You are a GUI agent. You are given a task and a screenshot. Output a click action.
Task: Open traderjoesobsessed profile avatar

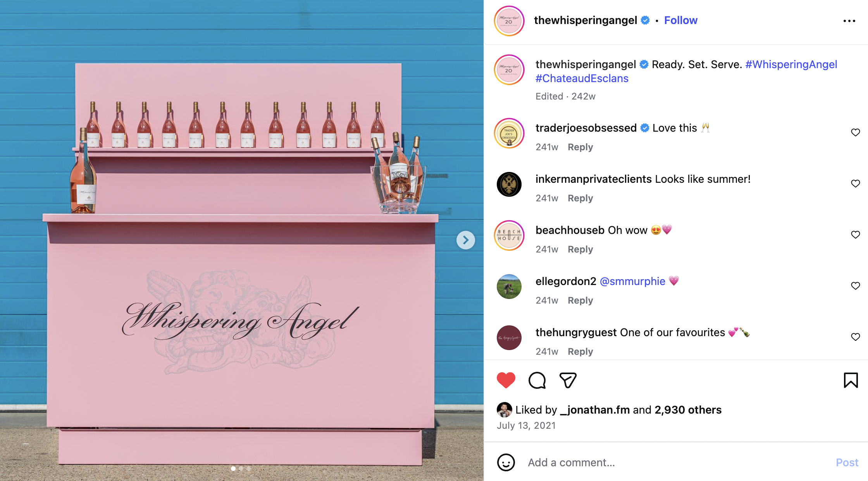pyautogui.click(x=509, y=133)
